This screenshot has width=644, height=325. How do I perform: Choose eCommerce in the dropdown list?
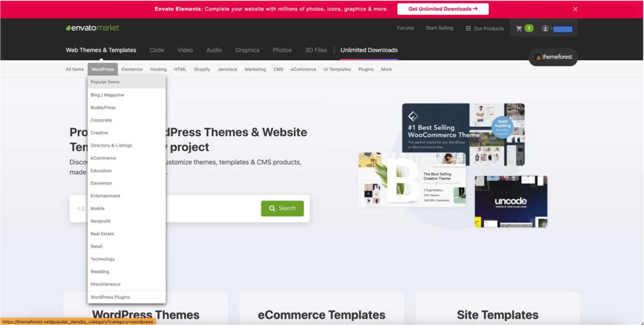click(127, 158)
